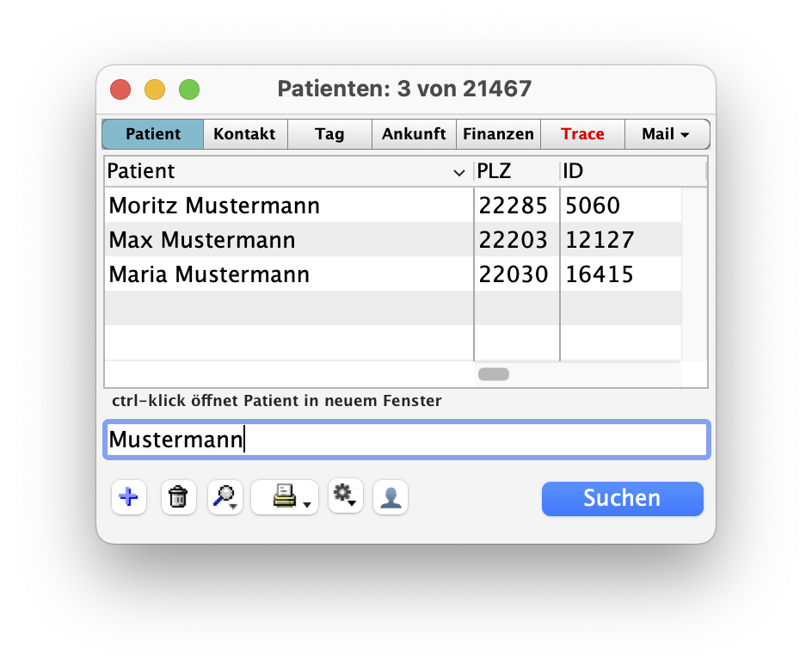Select the red Trace tab
812x671 pixels.
[x=582, y=134]
